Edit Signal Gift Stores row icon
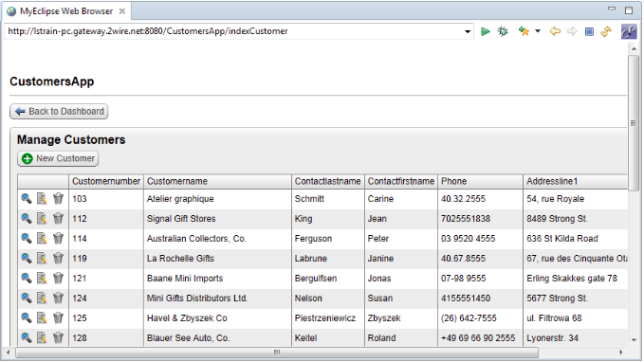The width and height of the screenshot is (644, 362). pos(42,218)
